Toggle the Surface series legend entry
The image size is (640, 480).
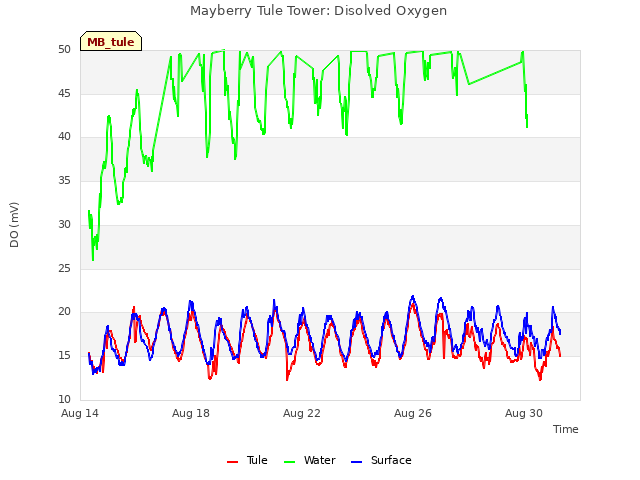[x=381, y=460]
